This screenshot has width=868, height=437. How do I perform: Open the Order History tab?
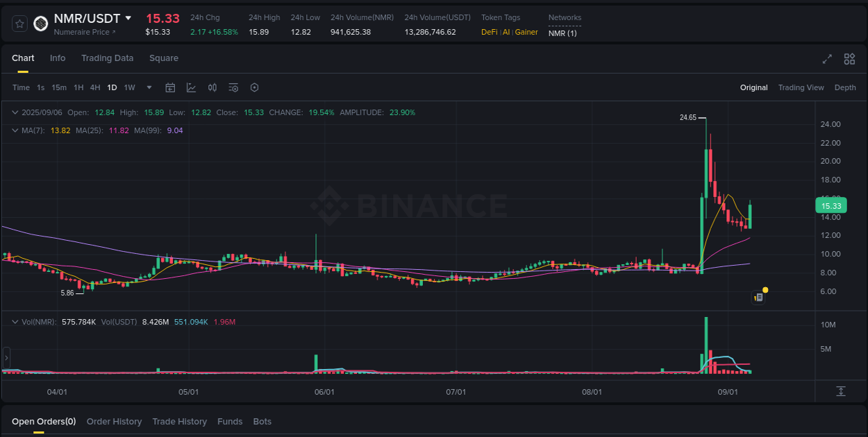(114, 421)
